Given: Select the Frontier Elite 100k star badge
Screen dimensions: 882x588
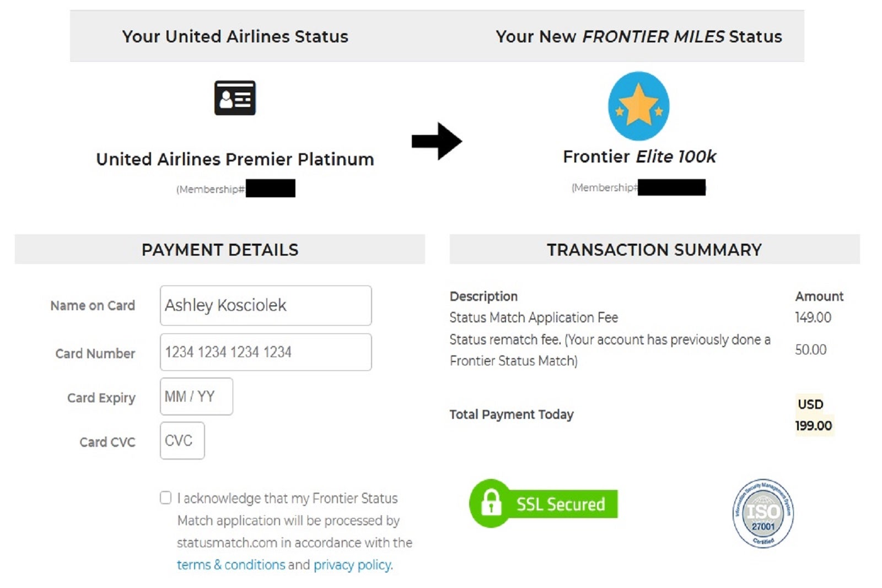Looking at the screenshot, I should [x=639, y=105].
